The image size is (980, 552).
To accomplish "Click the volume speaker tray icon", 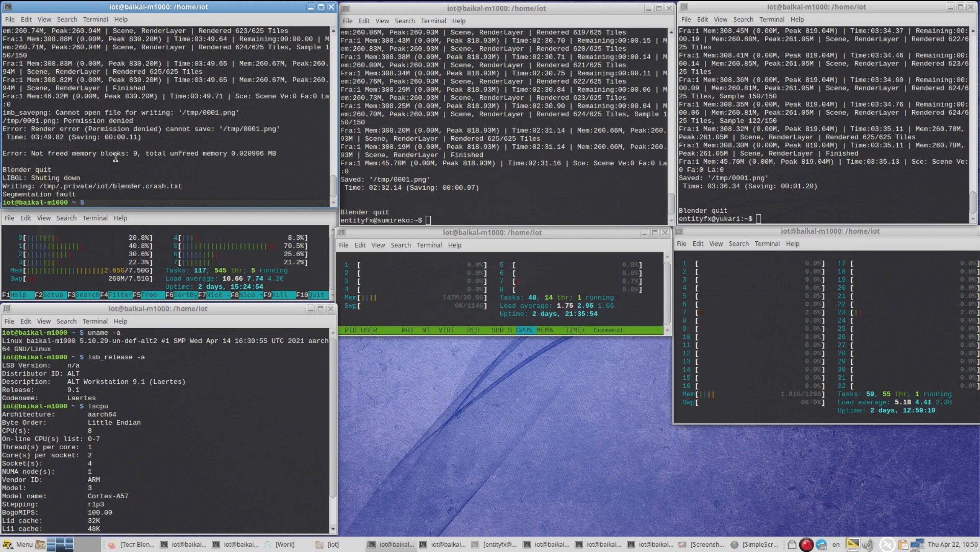I will coord(869,544).
